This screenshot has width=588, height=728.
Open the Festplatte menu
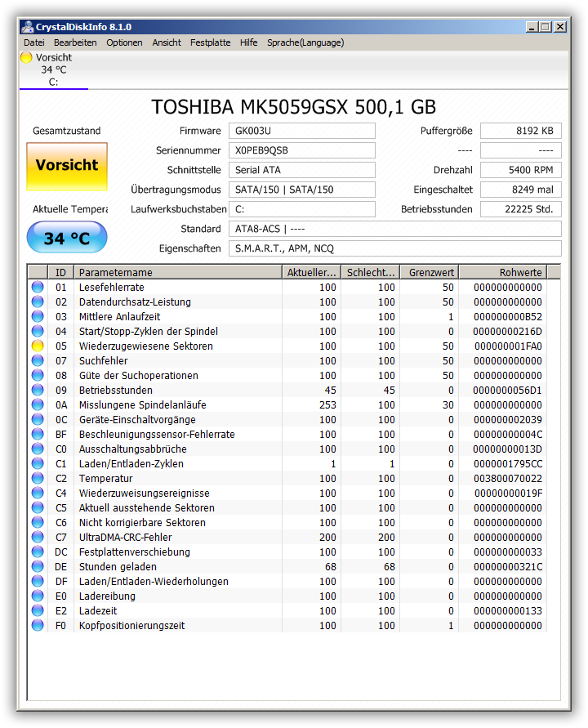point(210,42)
